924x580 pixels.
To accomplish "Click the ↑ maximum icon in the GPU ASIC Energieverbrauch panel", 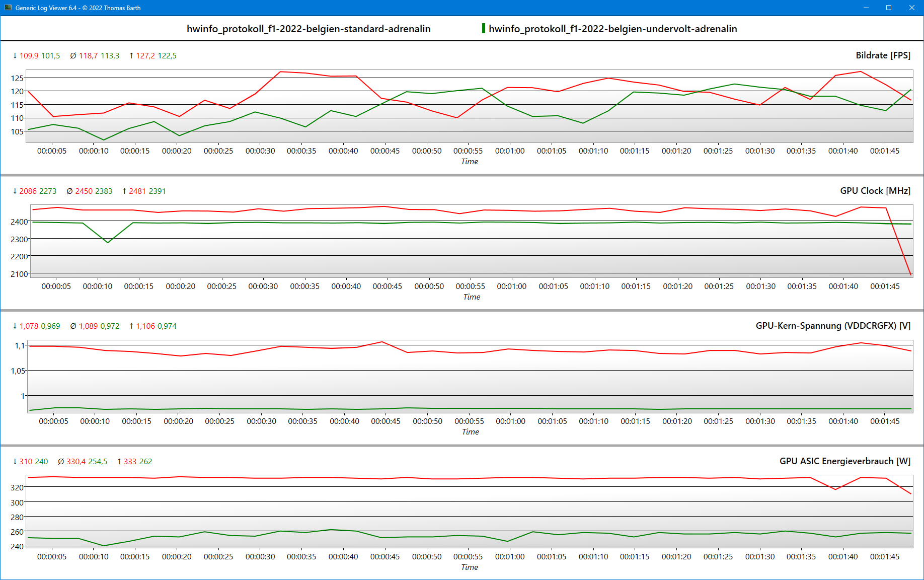I will pyautogui.click(x=119, y=461).
